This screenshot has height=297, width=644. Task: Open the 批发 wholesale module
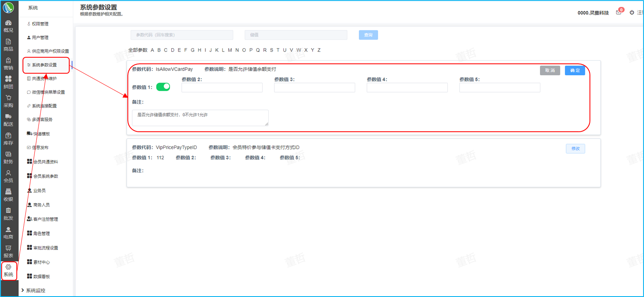click(x=8, y=214)
